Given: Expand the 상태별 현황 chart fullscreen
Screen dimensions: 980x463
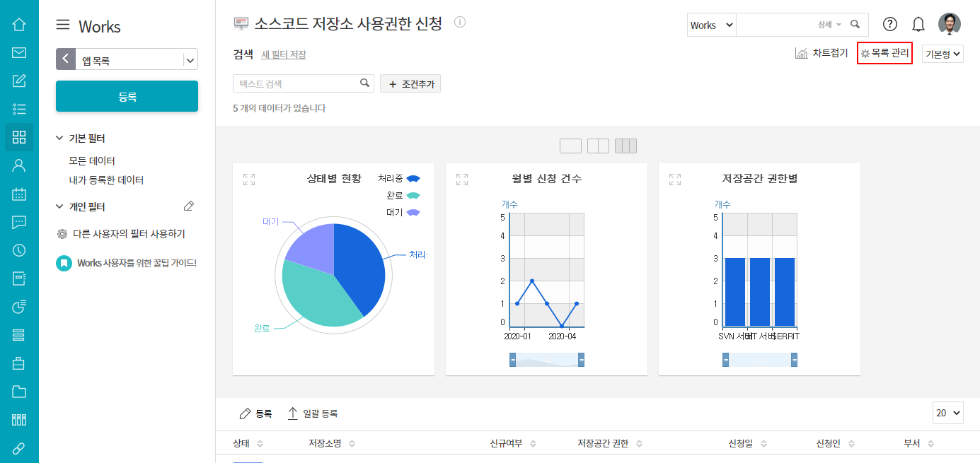Looking at the screenshot, I should 249,180.
